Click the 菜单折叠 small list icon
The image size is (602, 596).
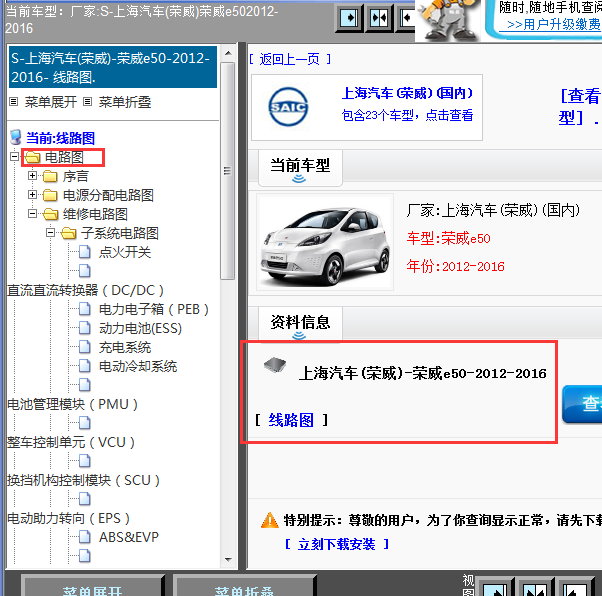click(88, 102)
